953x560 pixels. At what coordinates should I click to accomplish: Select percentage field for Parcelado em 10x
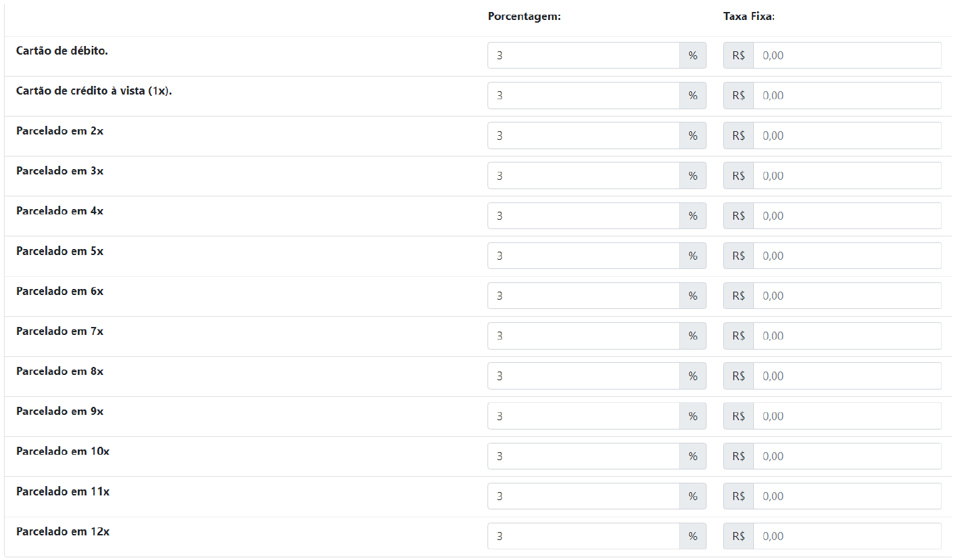(x=583, y=456)
